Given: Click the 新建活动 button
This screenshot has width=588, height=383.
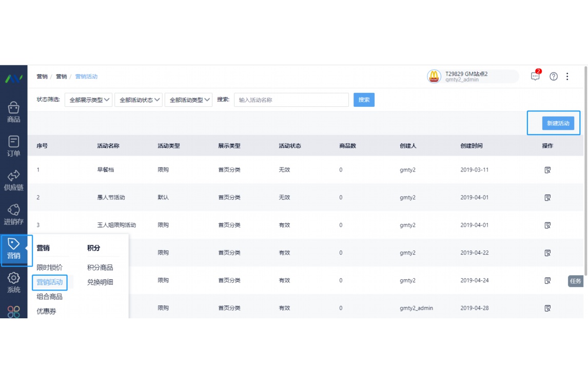Looking at the screenshot, I should pos(557,123).
